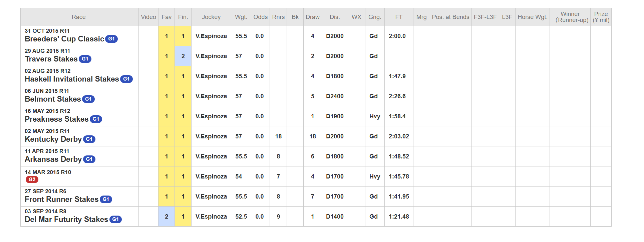
Task: Click the Video column header
Action: point(148,17)
